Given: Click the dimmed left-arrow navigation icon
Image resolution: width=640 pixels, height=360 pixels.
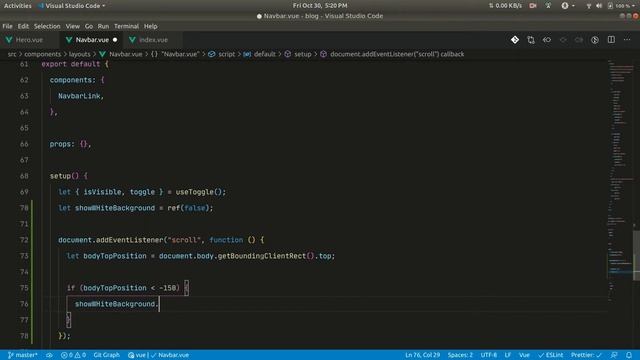Looking at the screenshot, I should pyautogui.click(x=563, y=40).
